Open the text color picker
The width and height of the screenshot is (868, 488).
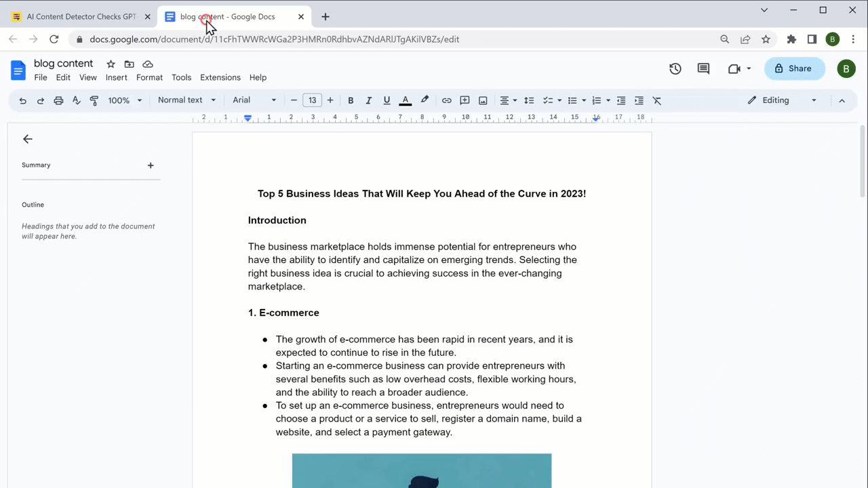(405, 100)
